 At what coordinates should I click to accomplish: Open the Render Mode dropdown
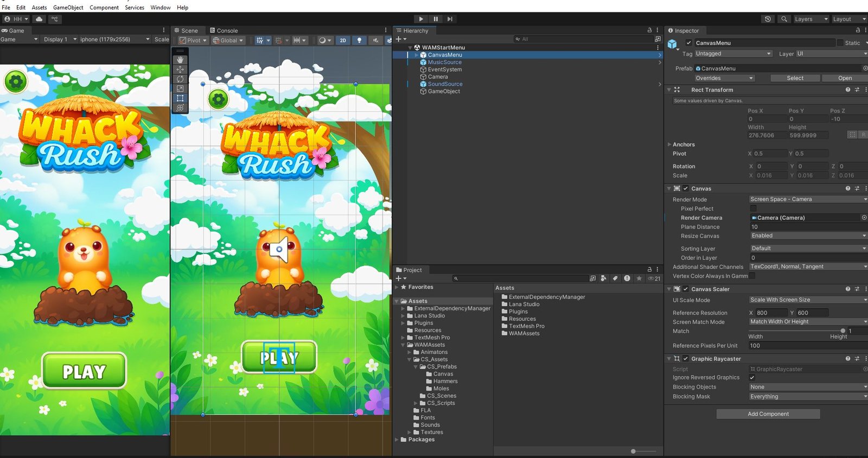(x=807, y=199)
